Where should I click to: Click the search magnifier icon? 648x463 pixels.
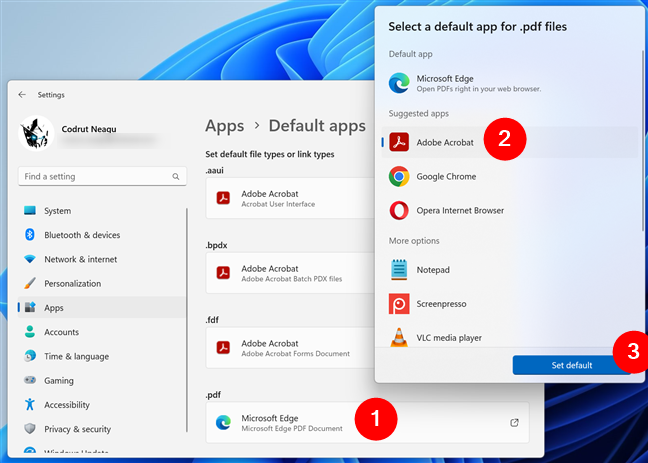click(176, 177)
